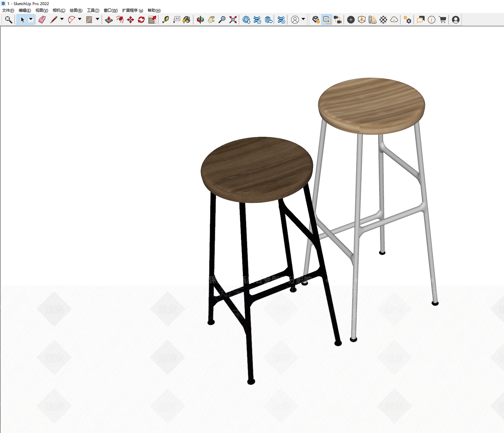Open Extension Warehouse icon
The height and width of the screenshot is (433, 504).
(257, 20)
